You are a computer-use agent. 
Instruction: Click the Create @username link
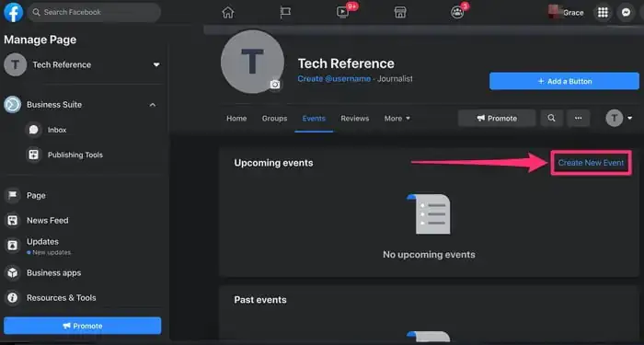tap(334, 79)
